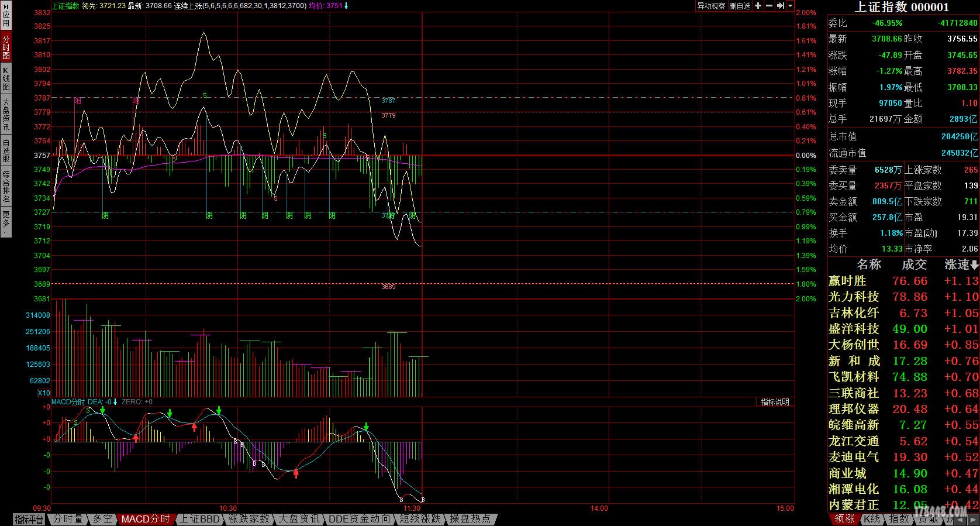Click the 指标平台 button at bottom
980x526 pixels.
tap(29, 520)
